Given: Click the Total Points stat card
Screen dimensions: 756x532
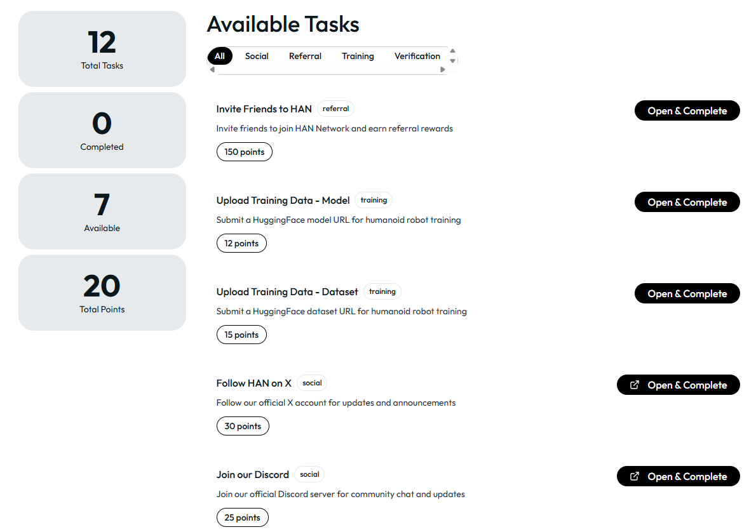Looking at the screenshot, I should (x=102, y=293).
